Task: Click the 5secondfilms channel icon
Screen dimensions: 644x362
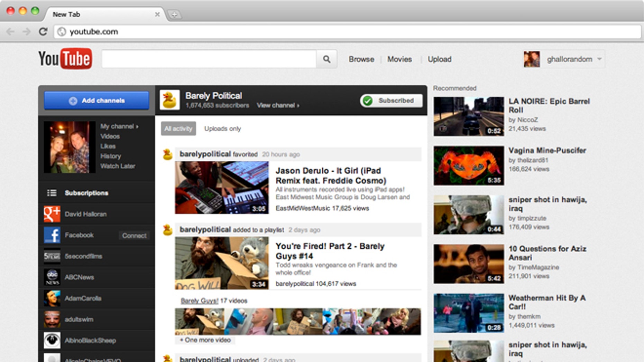Action: click(52, 256)
